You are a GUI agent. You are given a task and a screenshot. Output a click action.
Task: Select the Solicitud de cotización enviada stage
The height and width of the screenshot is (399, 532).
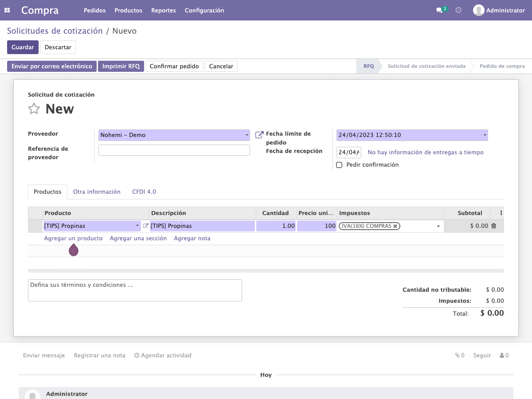[x=426, y=66]
